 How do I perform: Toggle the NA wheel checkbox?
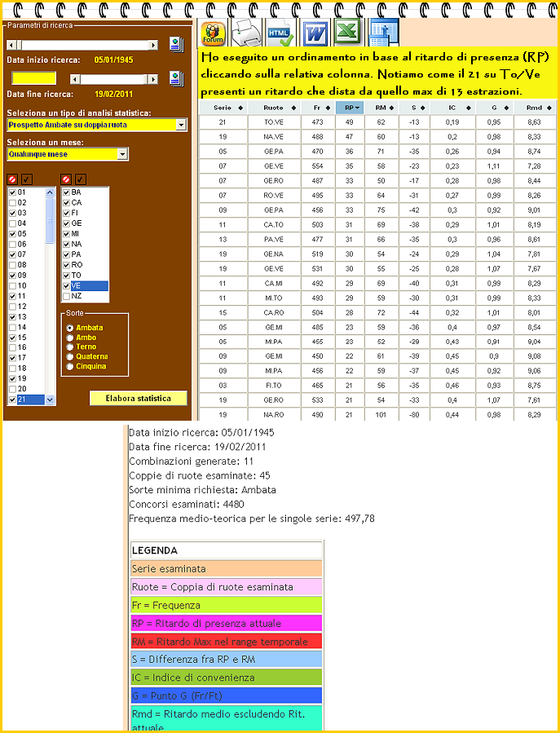(66, 244)
